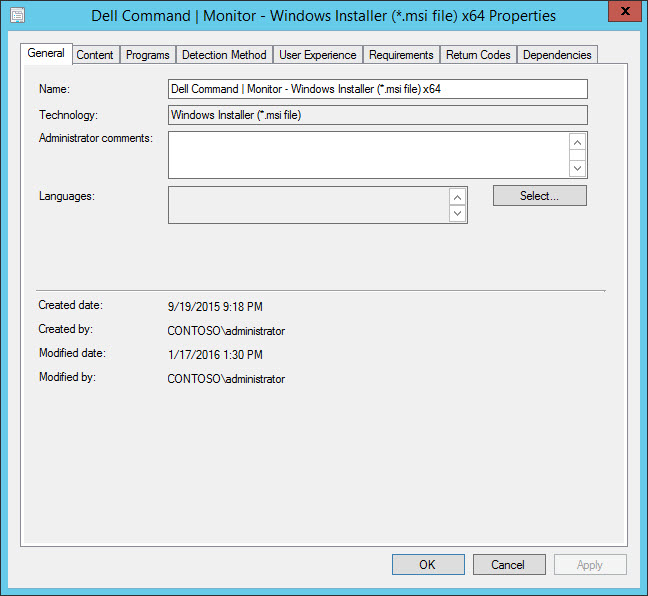Image resolution: width=648 pixels, height=596 pixels.
Task: Click the properties document icon in title bar
Action: (17, 16)
